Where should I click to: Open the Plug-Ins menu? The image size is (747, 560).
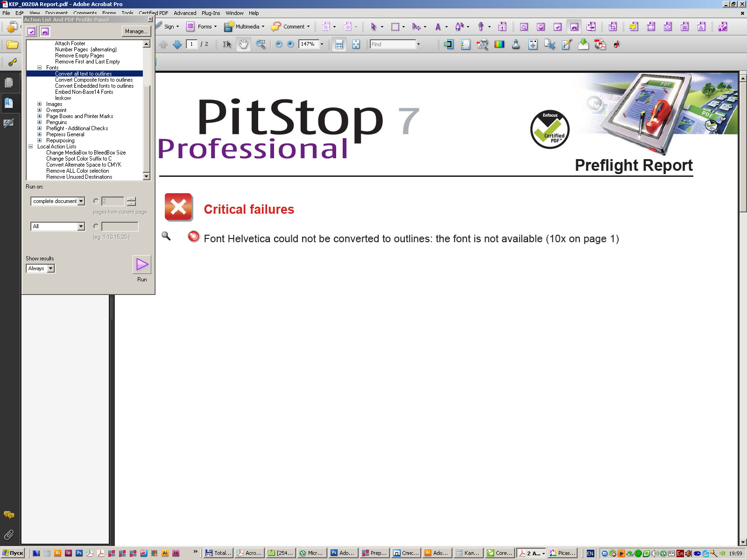211,13
